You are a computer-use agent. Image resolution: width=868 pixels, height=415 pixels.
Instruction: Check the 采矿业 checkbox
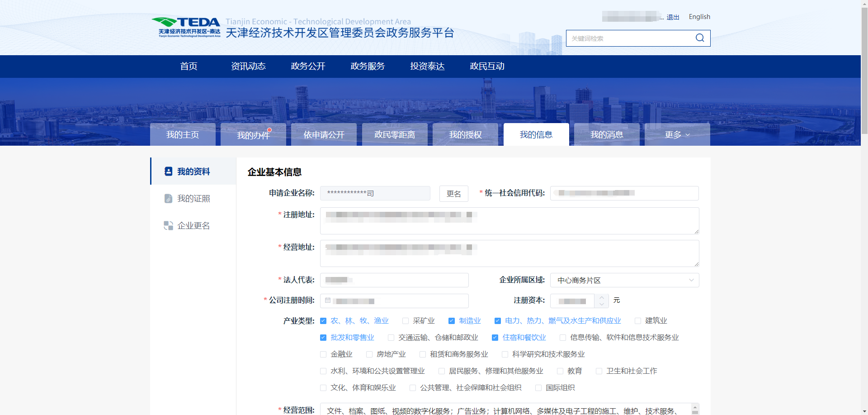click(406, 321)
